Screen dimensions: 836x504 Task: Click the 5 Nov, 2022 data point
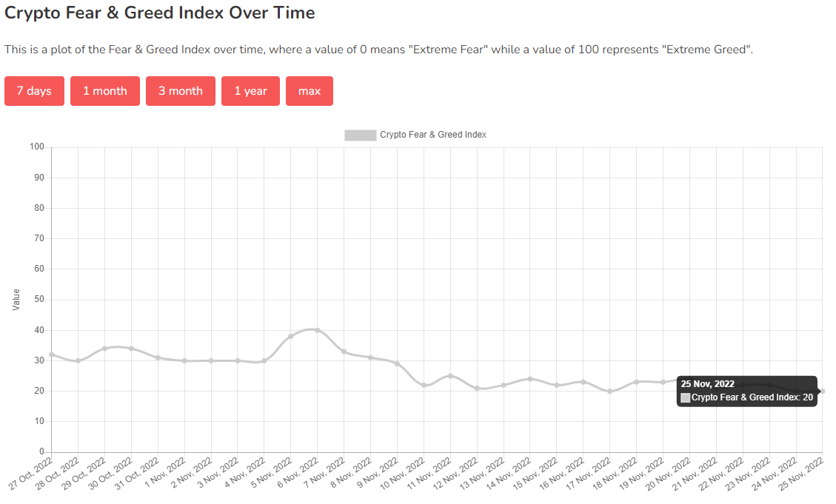[291, 336]
